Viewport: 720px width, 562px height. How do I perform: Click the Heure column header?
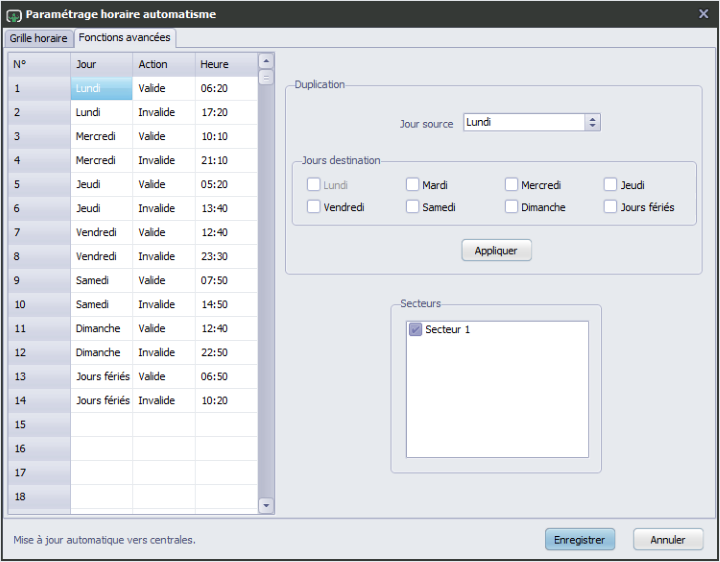tap(226, 64)
